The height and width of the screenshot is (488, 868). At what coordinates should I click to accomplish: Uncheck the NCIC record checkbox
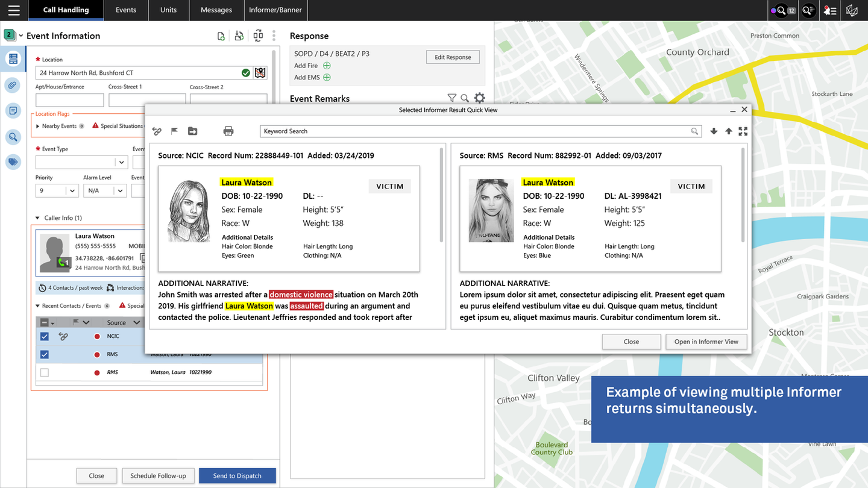pyautogui.click(x=45, y=336)
